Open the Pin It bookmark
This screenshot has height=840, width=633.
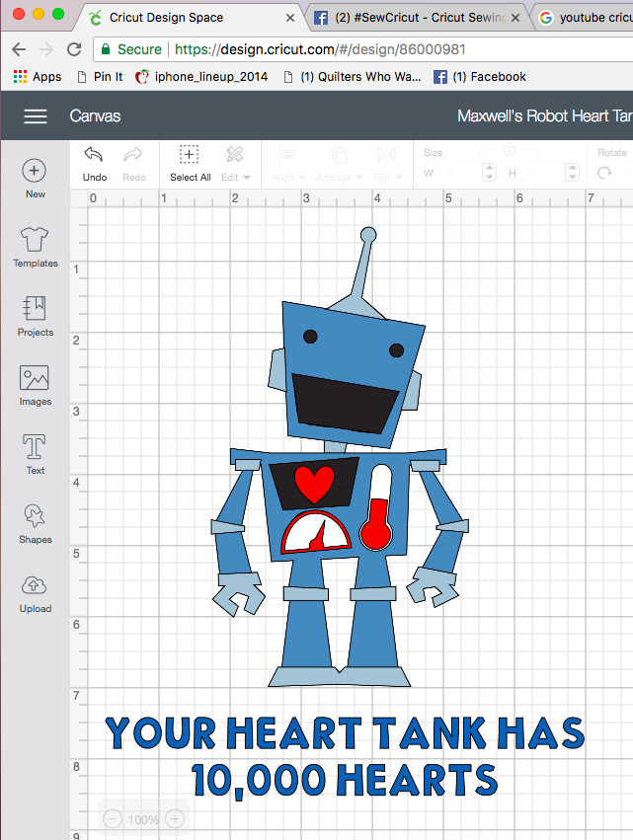click(x=100, y=77)
